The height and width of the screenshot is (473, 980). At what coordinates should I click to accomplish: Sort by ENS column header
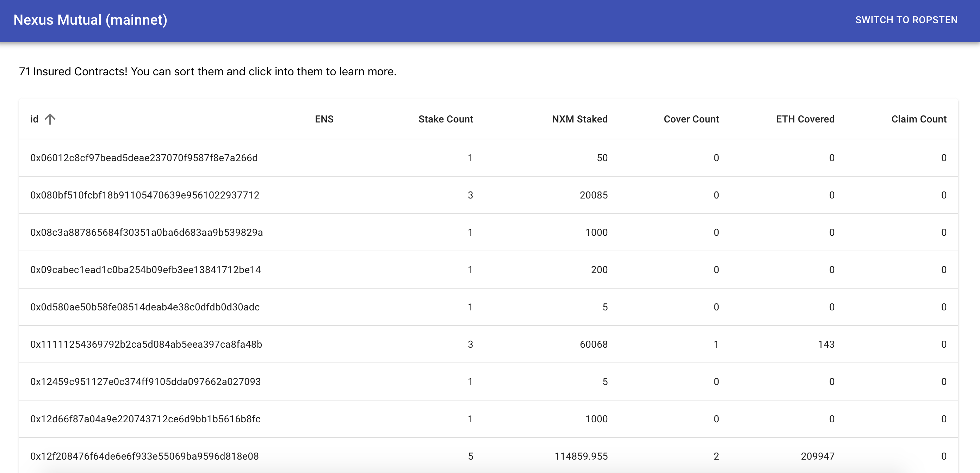(324, 119)
